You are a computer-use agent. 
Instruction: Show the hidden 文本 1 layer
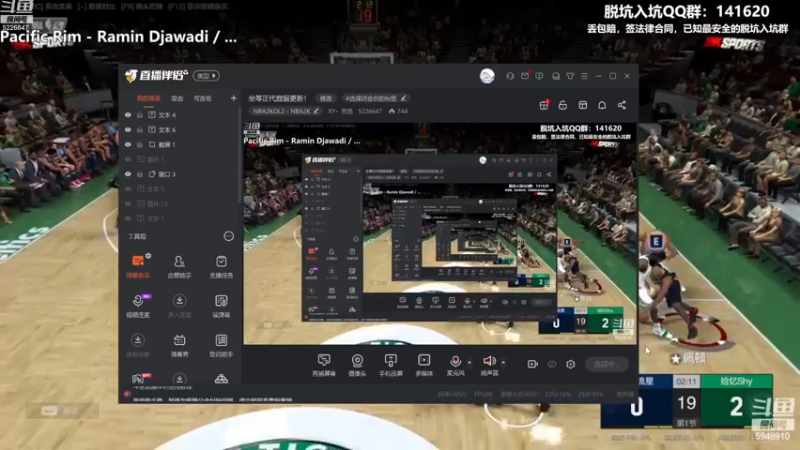pyautogui.click(x=128, y=219)
